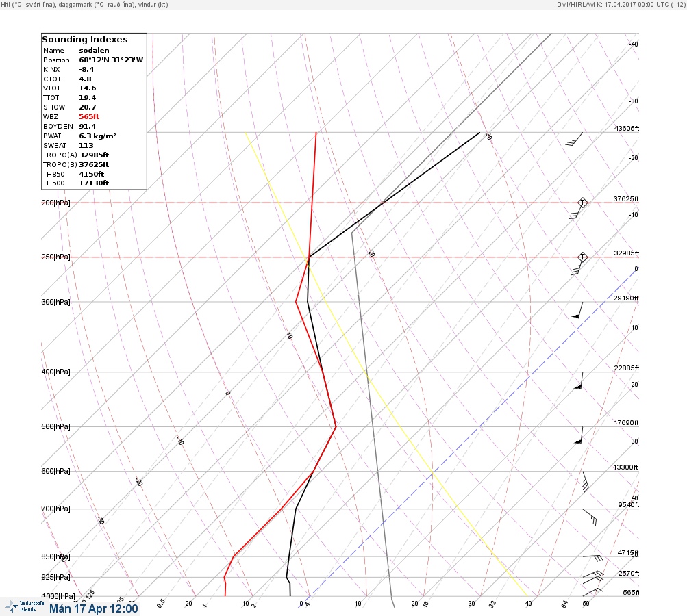Click the 400[hPa] pressure label
687x616 pixels.
55,372
